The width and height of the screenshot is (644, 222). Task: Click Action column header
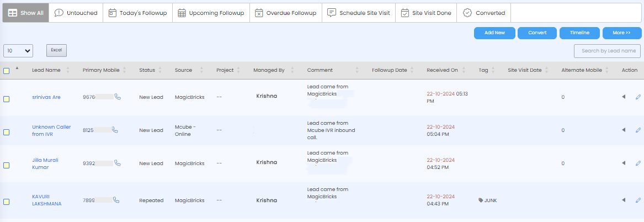pyautogui.click(x=629, y=70)
